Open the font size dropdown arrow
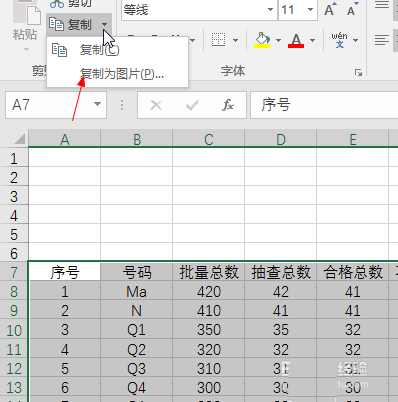This screenshot has width=398, height=402. 310,10
